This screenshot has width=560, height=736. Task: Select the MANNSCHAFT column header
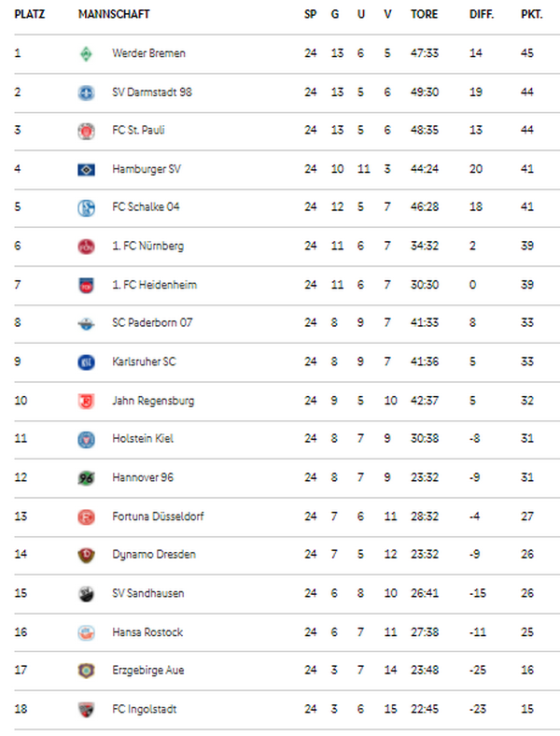[x=114, y=15]
